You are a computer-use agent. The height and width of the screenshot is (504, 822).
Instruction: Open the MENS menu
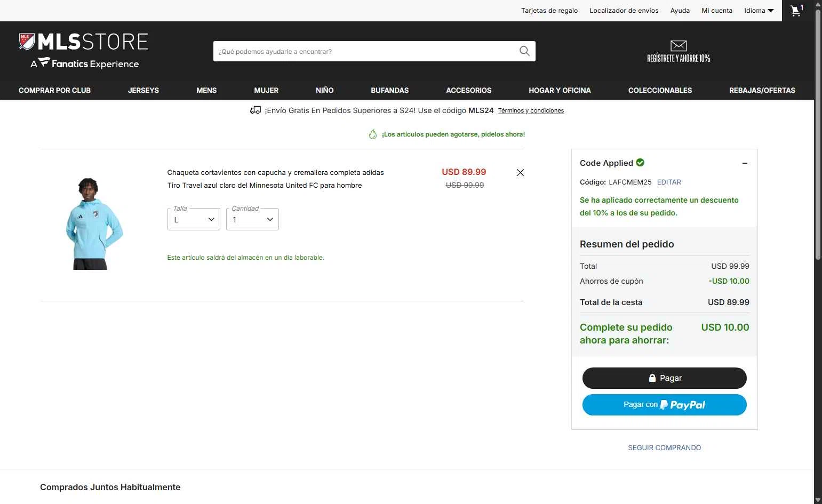(206, 90)
